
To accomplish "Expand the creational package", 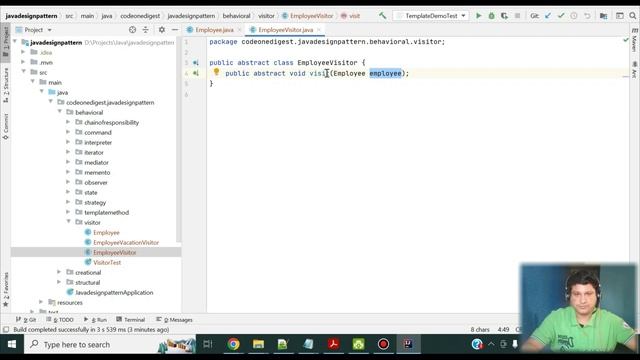I will coord(59,272).
